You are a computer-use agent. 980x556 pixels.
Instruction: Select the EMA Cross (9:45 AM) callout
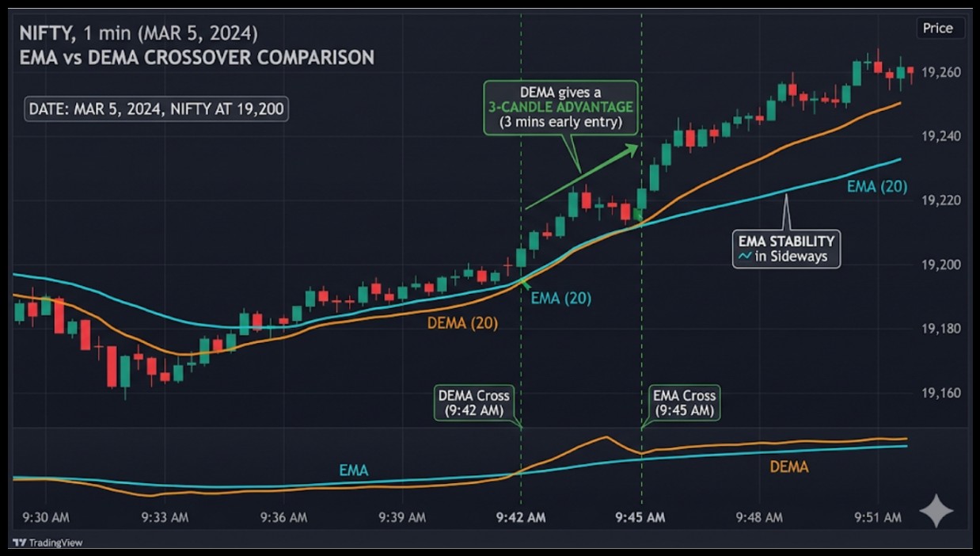[683, 403]
